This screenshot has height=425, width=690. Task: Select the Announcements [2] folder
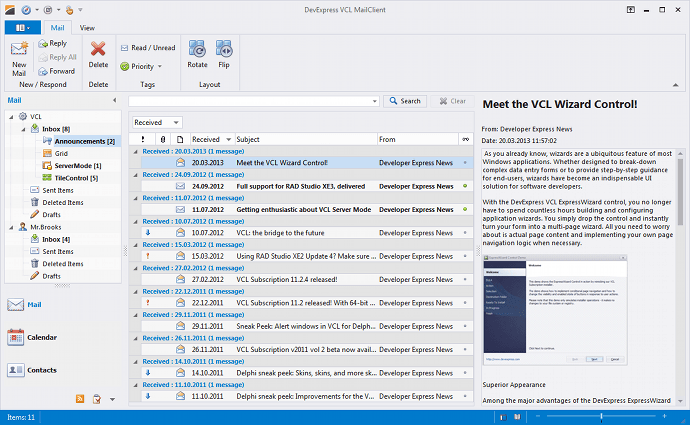click(84, 141)
